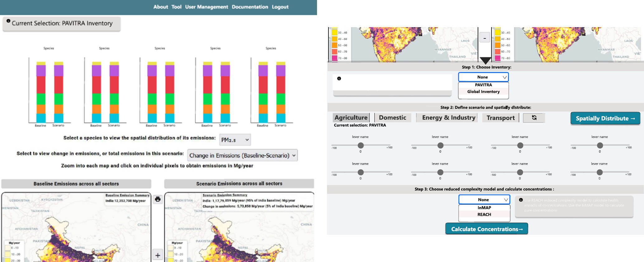This screenshot has width=644, height=262.
Task: Open Change in Emissions dropdown
Action: [x=242, y=155]
